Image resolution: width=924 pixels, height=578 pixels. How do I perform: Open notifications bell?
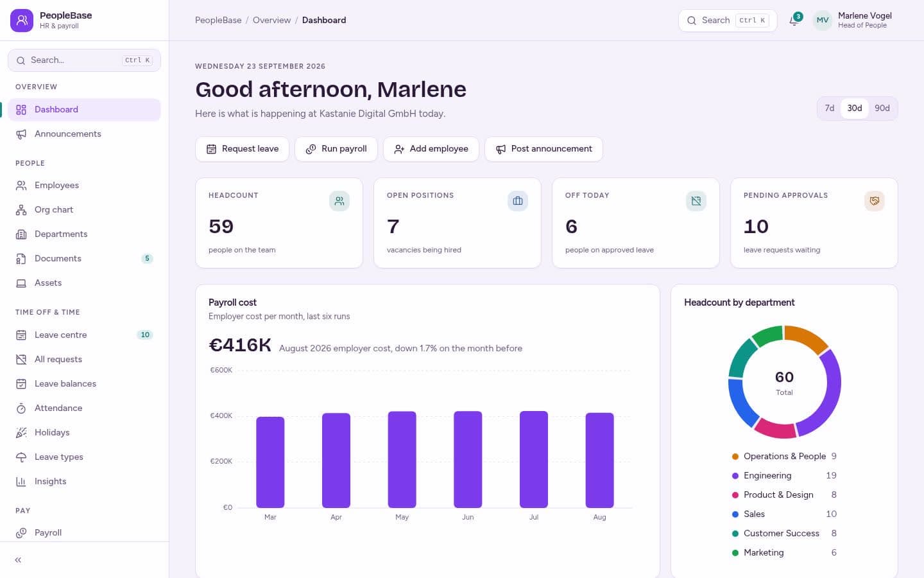click(794, 20)
